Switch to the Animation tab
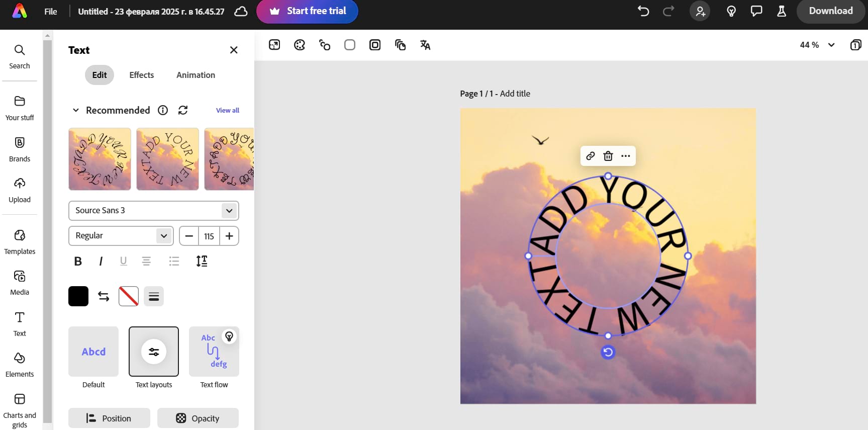 [196, 75]
